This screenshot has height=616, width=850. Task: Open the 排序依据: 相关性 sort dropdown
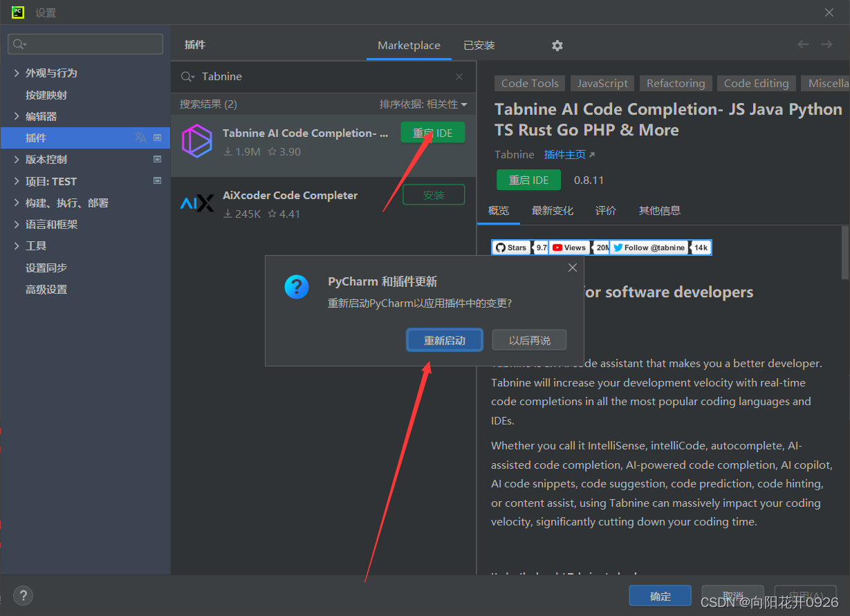click(423, 104)
